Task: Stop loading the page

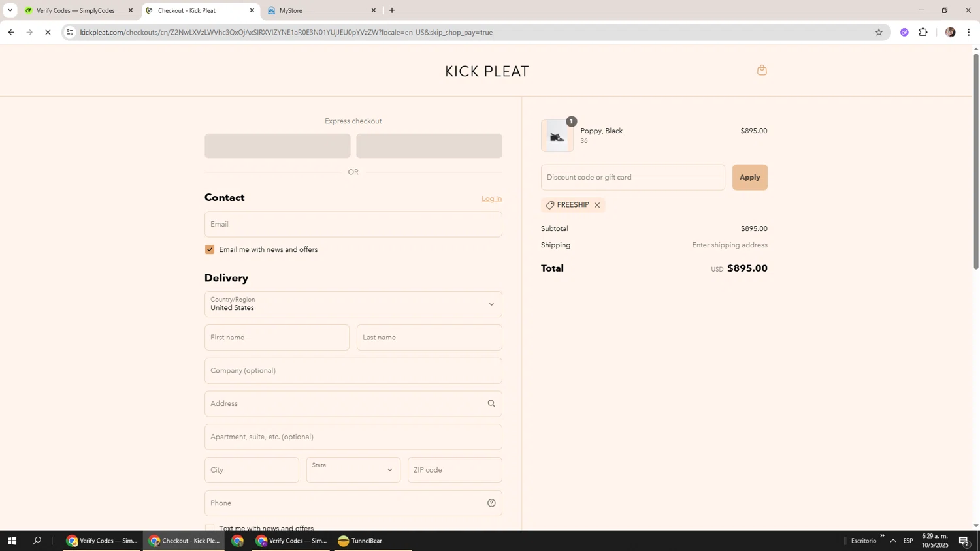Action: pos(48,32)
